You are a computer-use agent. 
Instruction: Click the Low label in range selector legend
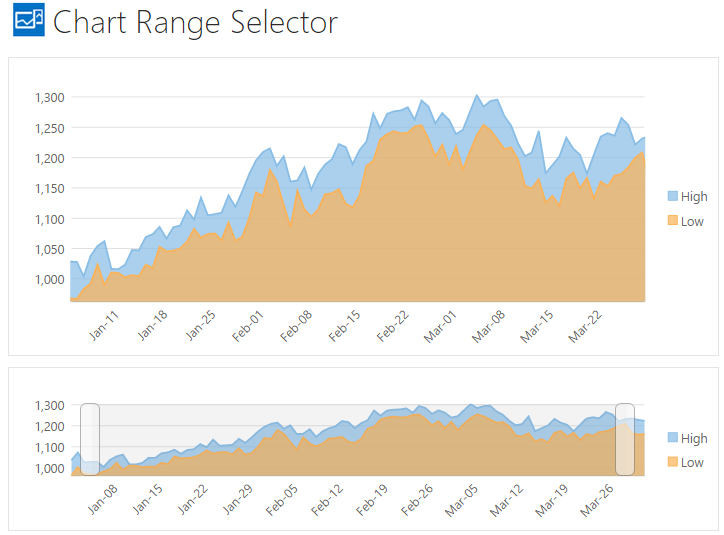692,462
